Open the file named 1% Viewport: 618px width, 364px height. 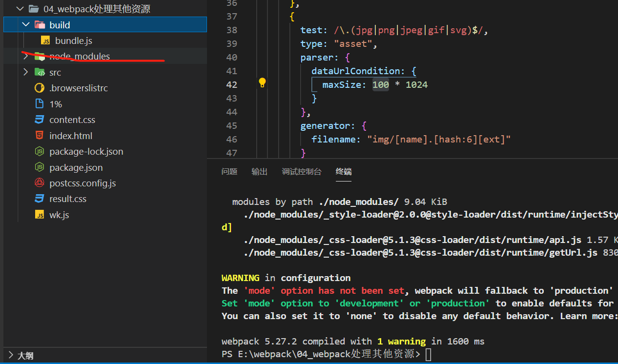click(x=56, y=104)
